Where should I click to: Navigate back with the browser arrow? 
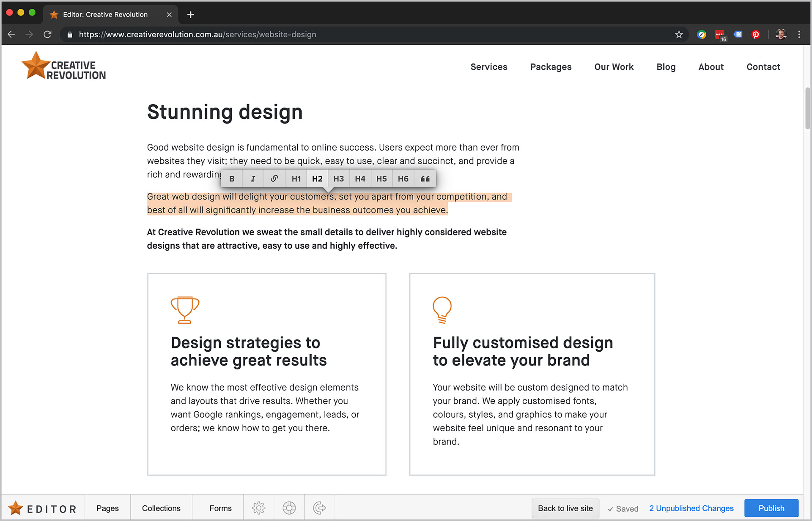11,34
